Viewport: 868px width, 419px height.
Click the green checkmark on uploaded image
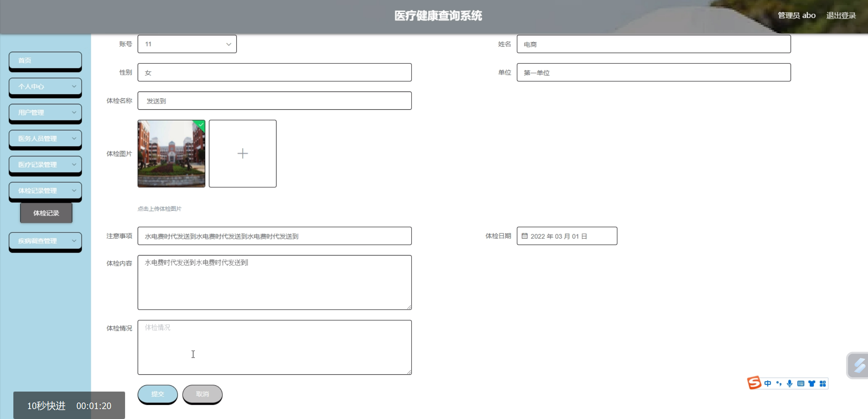(201, 124)
